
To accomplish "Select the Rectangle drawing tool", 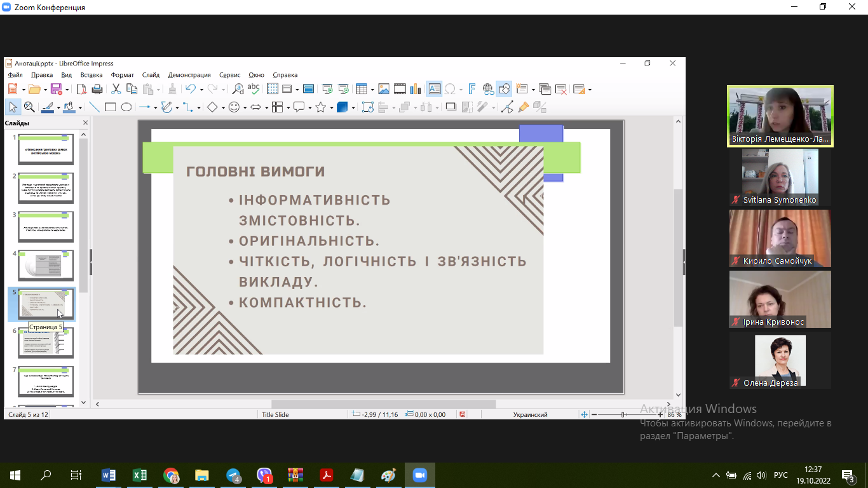I will tap(110, 107).
